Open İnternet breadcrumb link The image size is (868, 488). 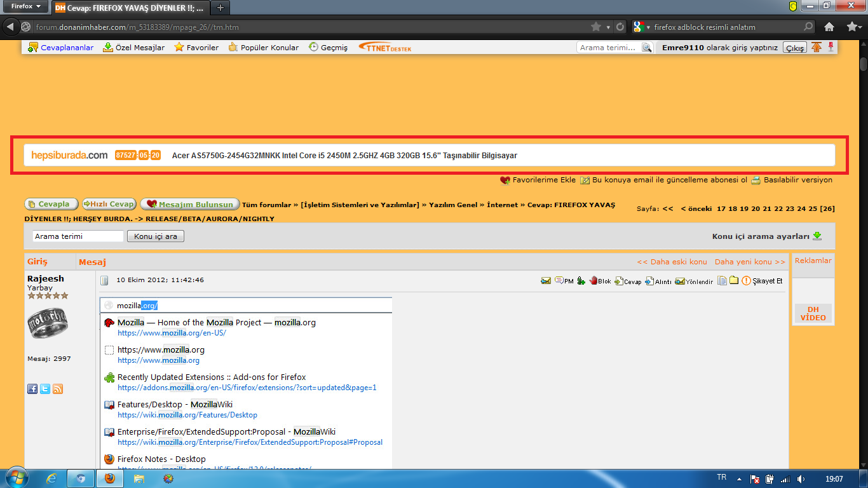(x=503, y=205)
